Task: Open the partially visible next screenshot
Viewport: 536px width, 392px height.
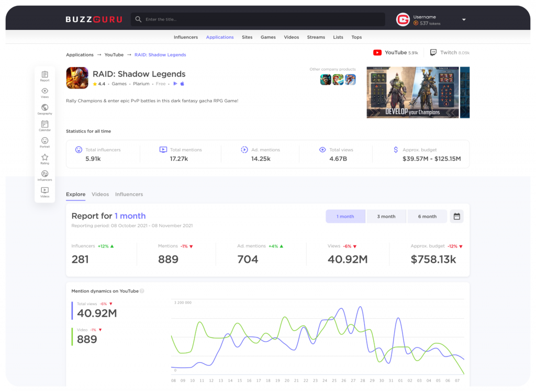Action: pos(465,92)
